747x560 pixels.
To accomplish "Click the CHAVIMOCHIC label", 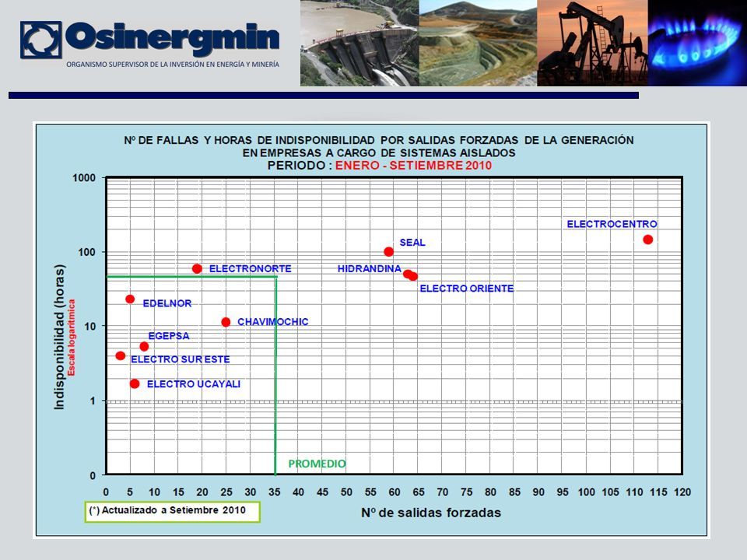I will [x=273, y=322].
